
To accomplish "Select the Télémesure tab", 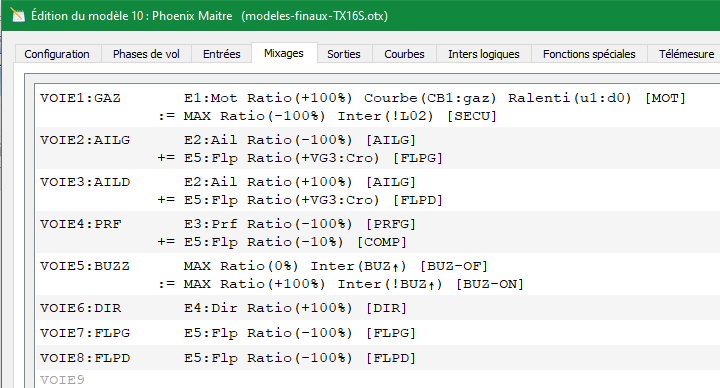I will 686,54.
